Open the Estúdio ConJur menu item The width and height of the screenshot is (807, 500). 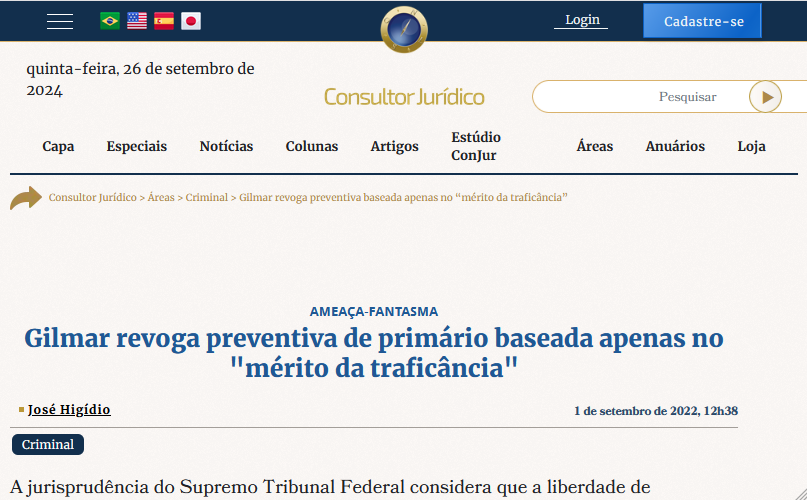(x=476, y=146)
